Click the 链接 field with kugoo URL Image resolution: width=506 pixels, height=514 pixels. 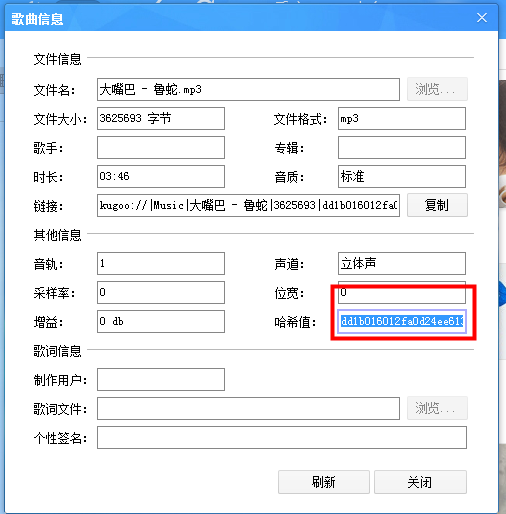pos(248,205)
